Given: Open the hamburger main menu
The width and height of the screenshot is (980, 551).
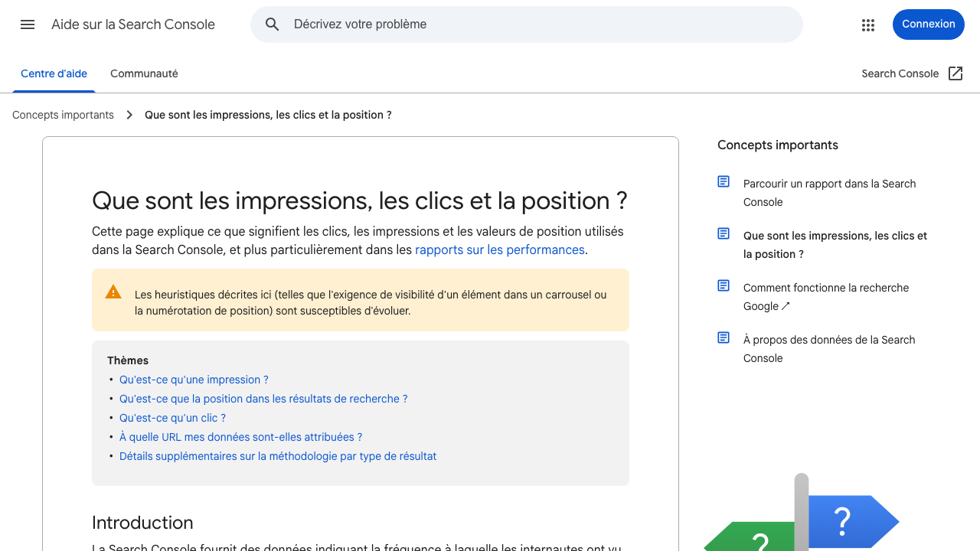Looking at the screenshot, I should click(x=28, y=24).
